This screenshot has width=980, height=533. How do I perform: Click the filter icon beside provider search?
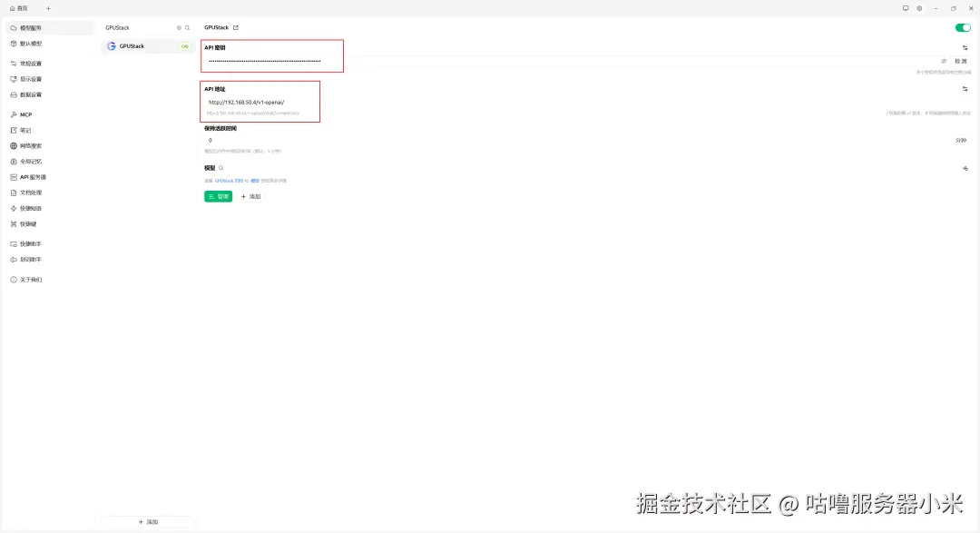tap(179, 27)
